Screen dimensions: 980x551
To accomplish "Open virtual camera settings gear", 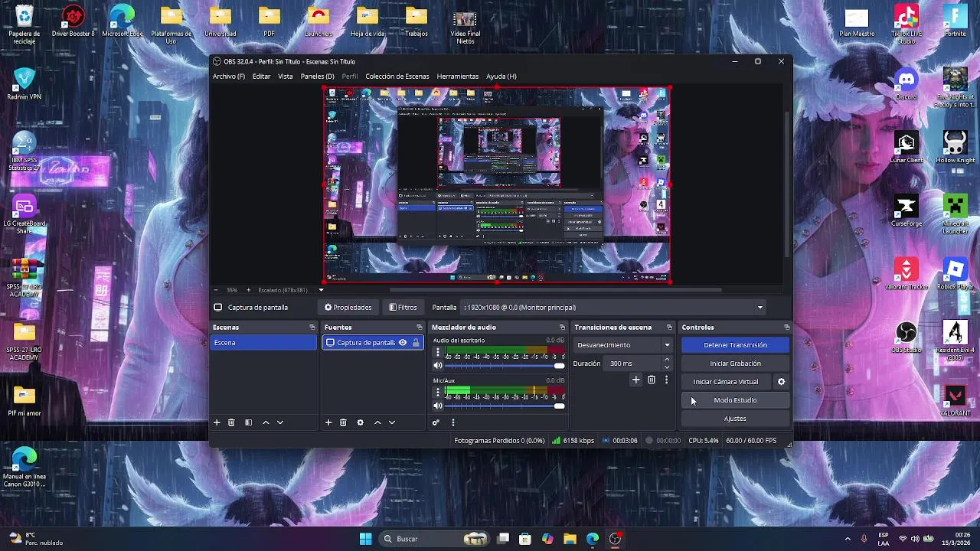I will coord(781,382).
